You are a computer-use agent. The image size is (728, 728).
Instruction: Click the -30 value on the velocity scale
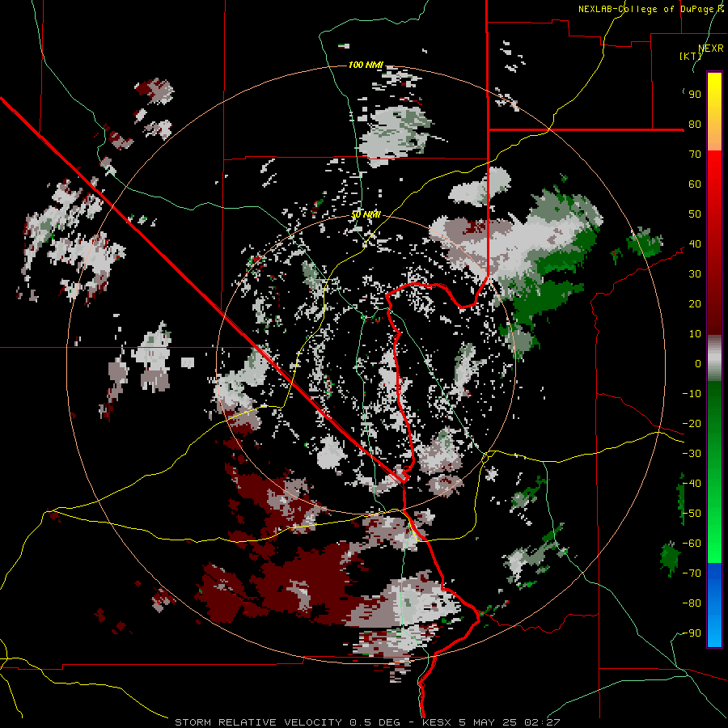[x=692, y=454]
